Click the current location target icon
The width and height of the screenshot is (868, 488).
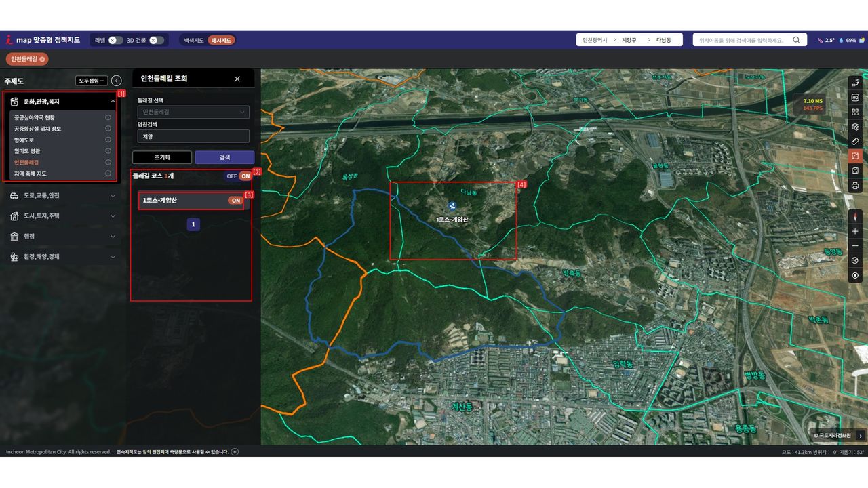coord(855,275)
